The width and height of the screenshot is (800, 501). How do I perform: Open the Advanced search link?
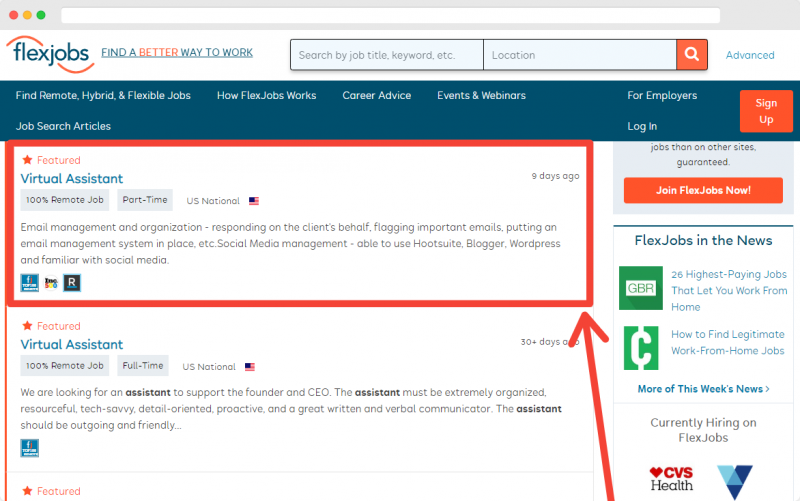[750, 55]
